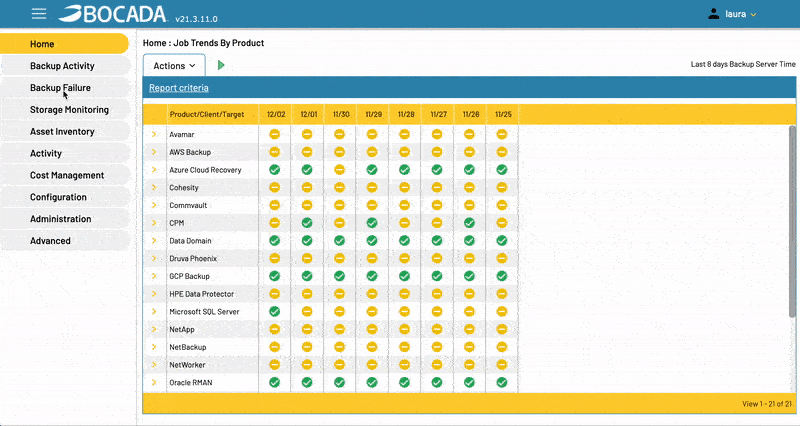Viewport: 800px width, 426px height.
Task: Click the Microsoft SQL Server row label
Action: click(x=204, y=311)
